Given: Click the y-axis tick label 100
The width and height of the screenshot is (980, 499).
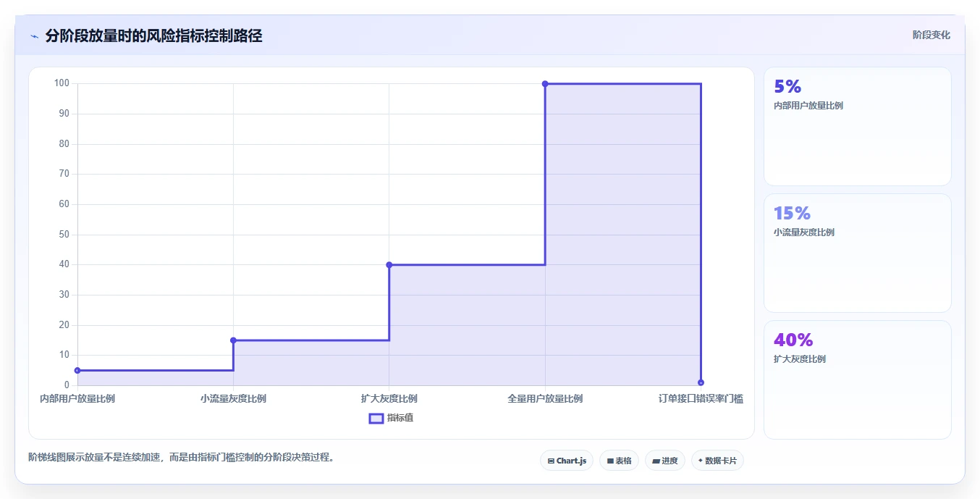Looking at the screenshot, I should tap(62, 83).
